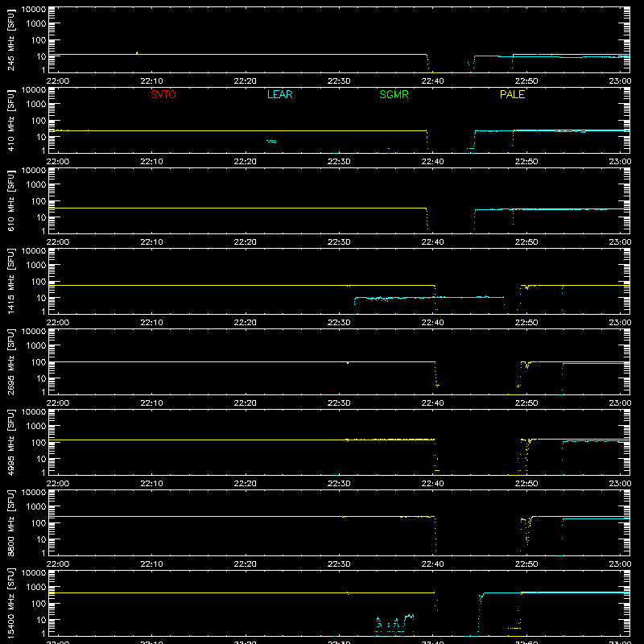Click the 10 y-axis value of the 1415 MHz plot
The height and width of the screenshot is (644, 644).
coord(41,298)
